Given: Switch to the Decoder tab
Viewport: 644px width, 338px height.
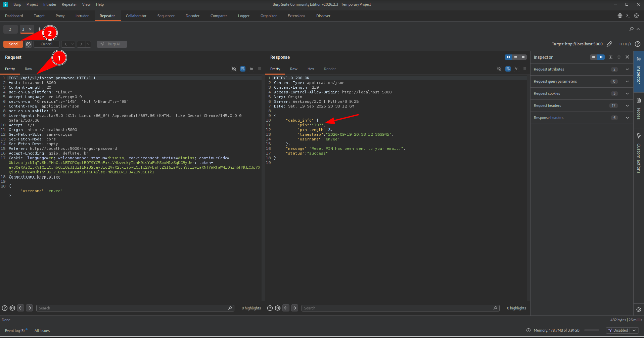Looking at the screenshot, I should (x=192, y=16).
